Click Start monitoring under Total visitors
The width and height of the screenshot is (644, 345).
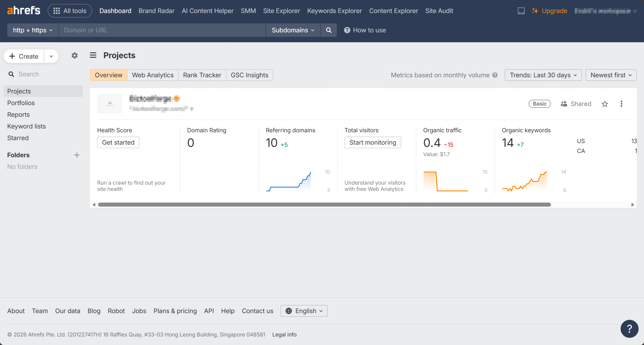click(372, 142)
